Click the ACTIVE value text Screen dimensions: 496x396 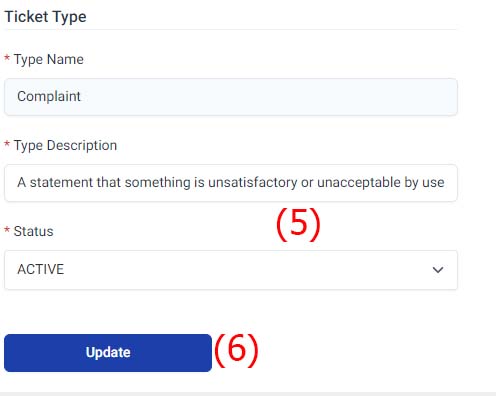(41, 269)
